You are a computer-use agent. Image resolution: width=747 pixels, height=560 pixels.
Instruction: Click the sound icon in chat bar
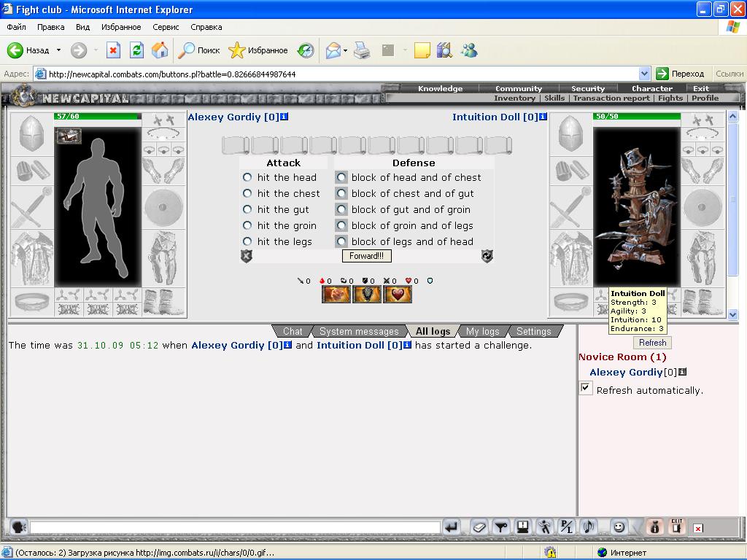tap(589, 526)
